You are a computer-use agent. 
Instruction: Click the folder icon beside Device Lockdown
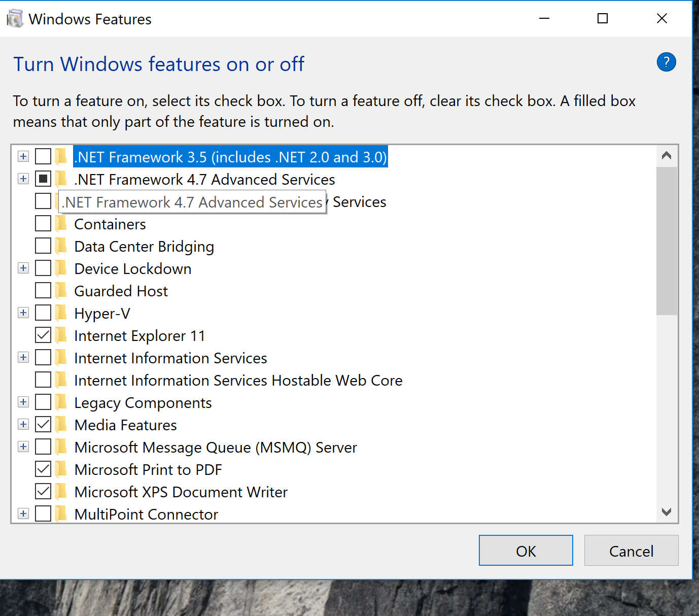pos(61,268)
